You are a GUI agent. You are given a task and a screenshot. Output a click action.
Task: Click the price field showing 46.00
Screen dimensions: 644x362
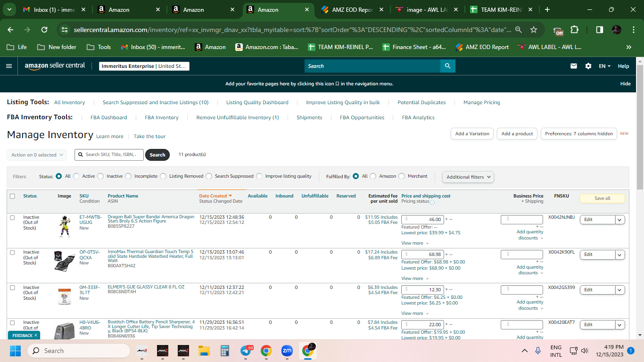click(x=422, y=219)
